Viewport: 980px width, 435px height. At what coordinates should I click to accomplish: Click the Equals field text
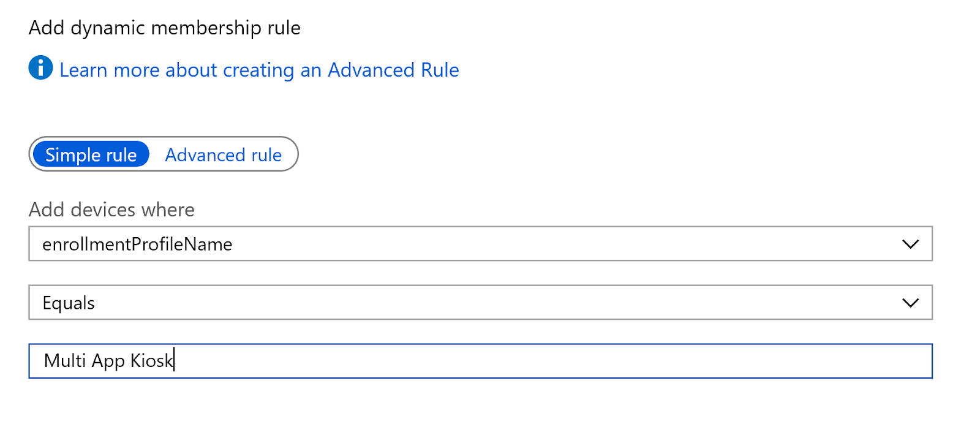[69, 302]
